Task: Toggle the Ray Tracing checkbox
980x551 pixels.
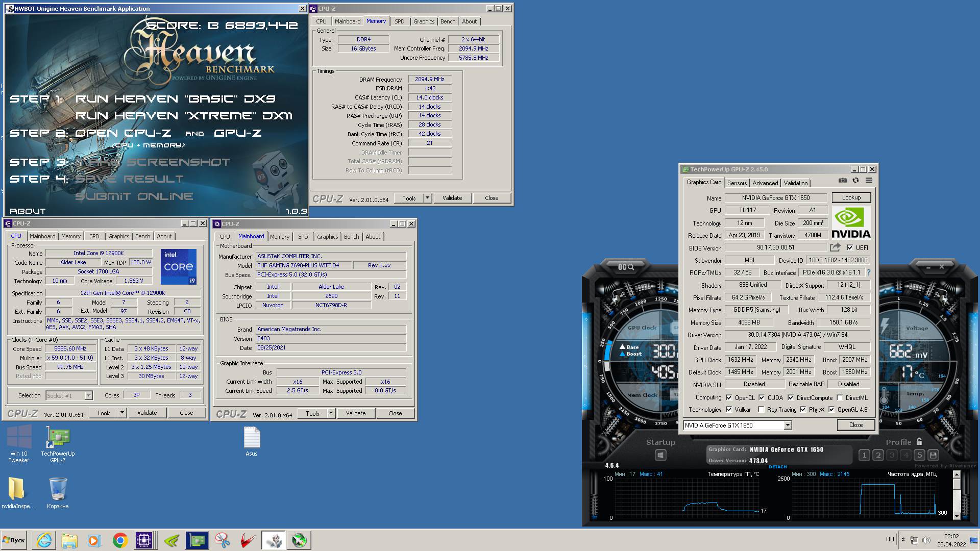Action: pyautogui.click(x=761, y=409)
